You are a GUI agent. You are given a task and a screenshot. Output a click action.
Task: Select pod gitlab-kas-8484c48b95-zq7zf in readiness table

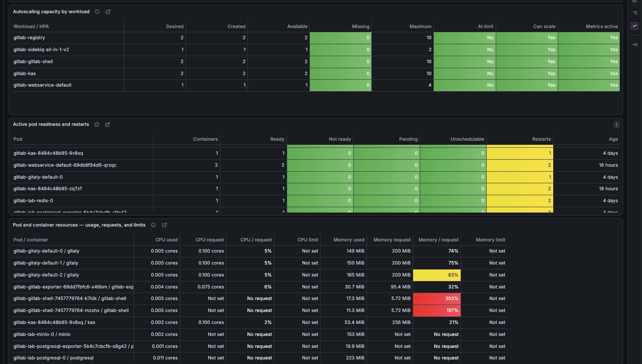48,189
